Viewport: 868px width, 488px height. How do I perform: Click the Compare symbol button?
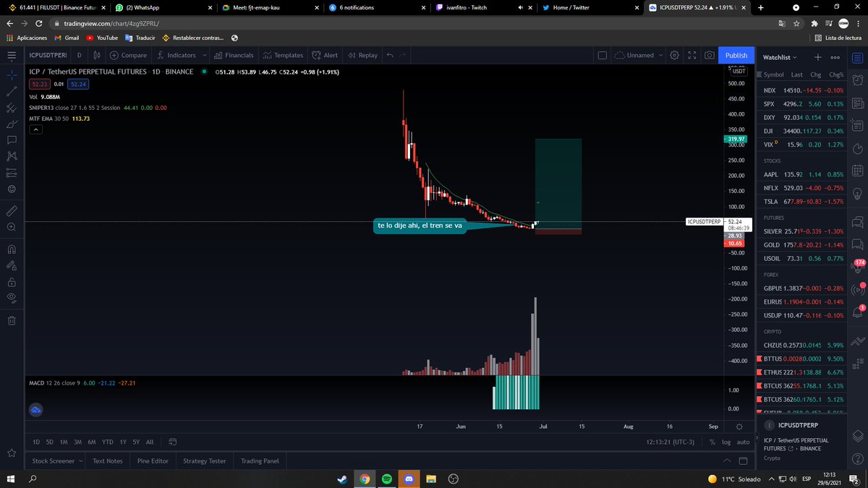128,55
